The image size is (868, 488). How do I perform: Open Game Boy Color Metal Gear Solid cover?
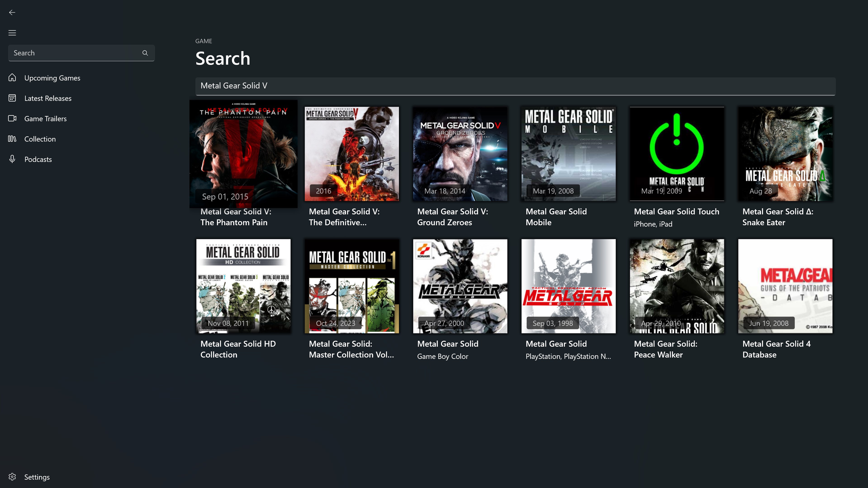pos(460,286)
